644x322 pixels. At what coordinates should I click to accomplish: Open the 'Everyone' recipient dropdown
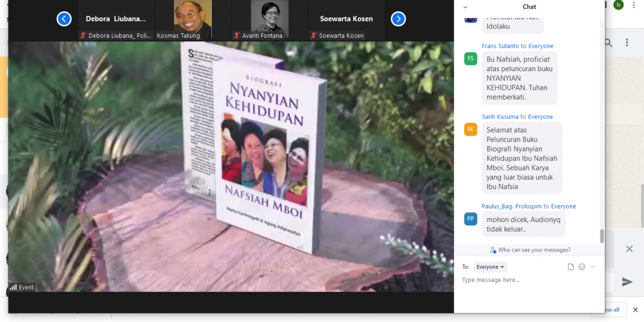[x=490, y=267]
